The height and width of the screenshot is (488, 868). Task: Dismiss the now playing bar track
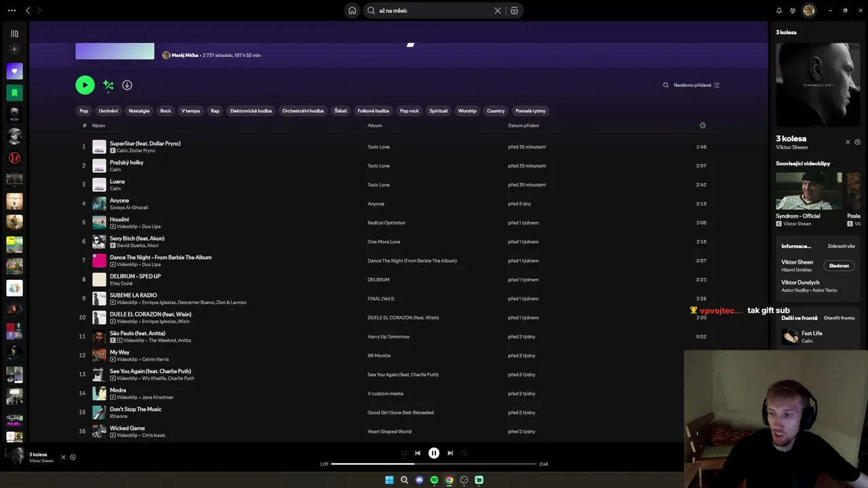[63, 457]
